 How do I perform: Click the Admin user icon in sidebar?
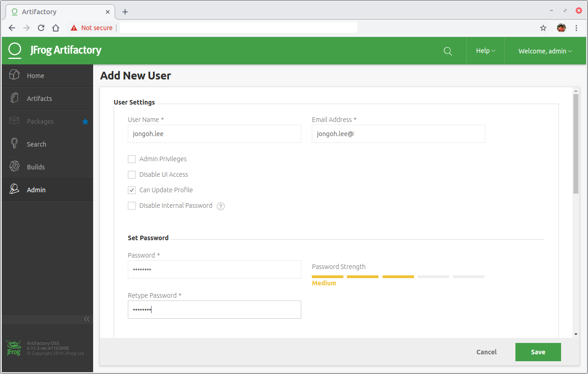15,190
